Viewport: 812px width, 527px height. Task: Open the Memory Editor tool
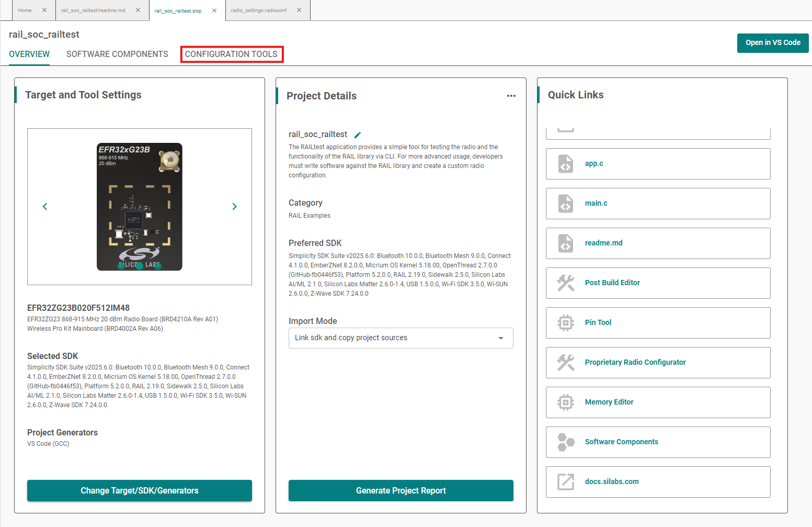[x=609, y=402]
